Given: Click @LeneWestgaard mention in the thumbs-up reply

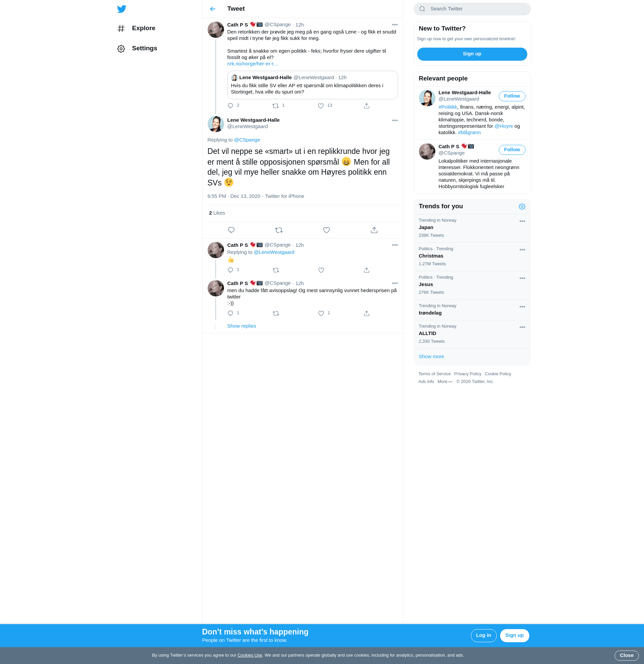Looking at the screenshot, I should [x=274, y=253].
